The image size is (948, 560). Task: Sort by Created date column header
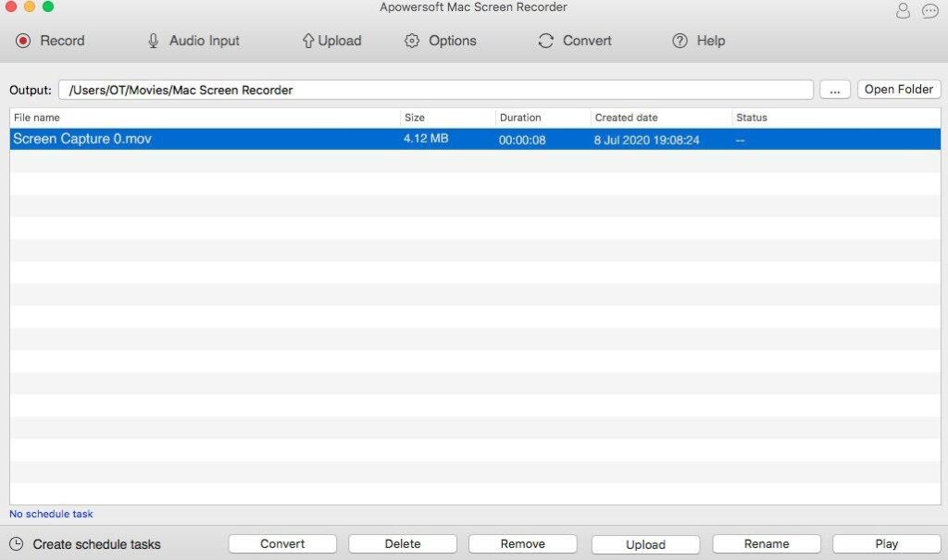661,118
